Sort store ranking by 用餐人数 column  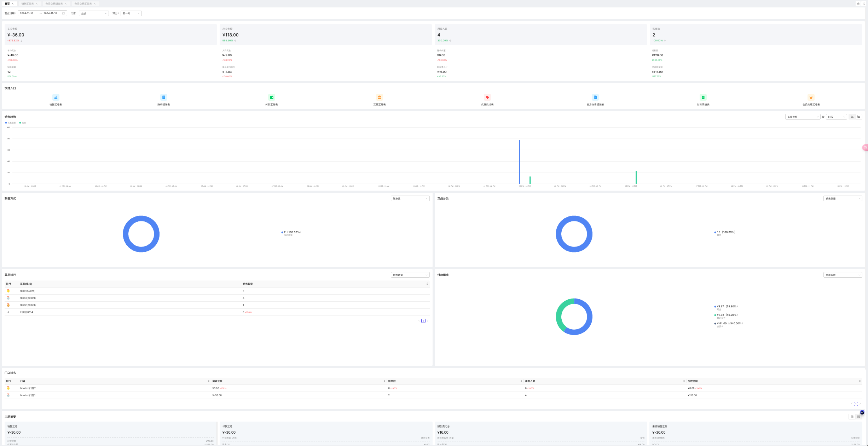click(684, 381)
